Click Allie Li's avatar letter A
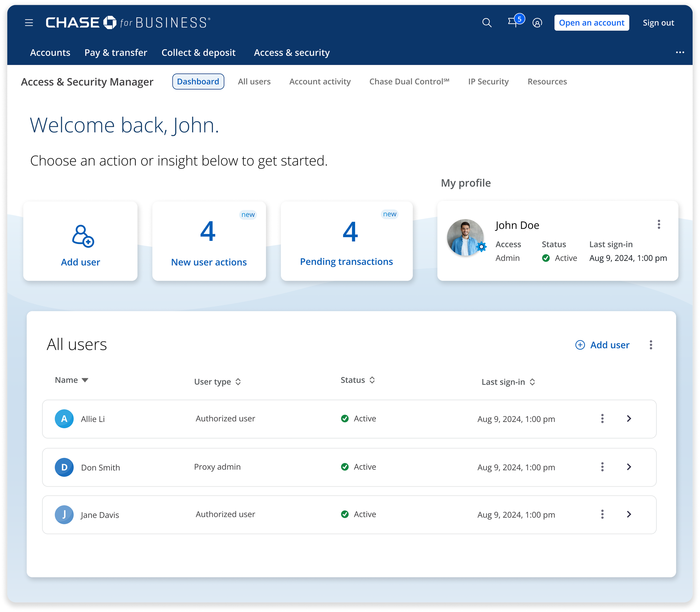The image size is (700, 612). click(x=64, y=419)
